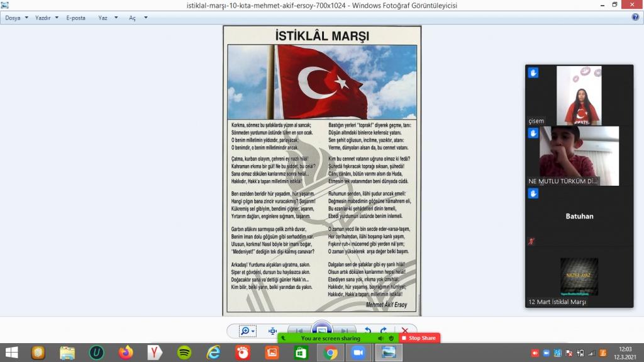Image resolution: width=644 pixels, height=362 pixels.
Task: Rotate the image counterclockwise
Action: (x=368, y=331)
